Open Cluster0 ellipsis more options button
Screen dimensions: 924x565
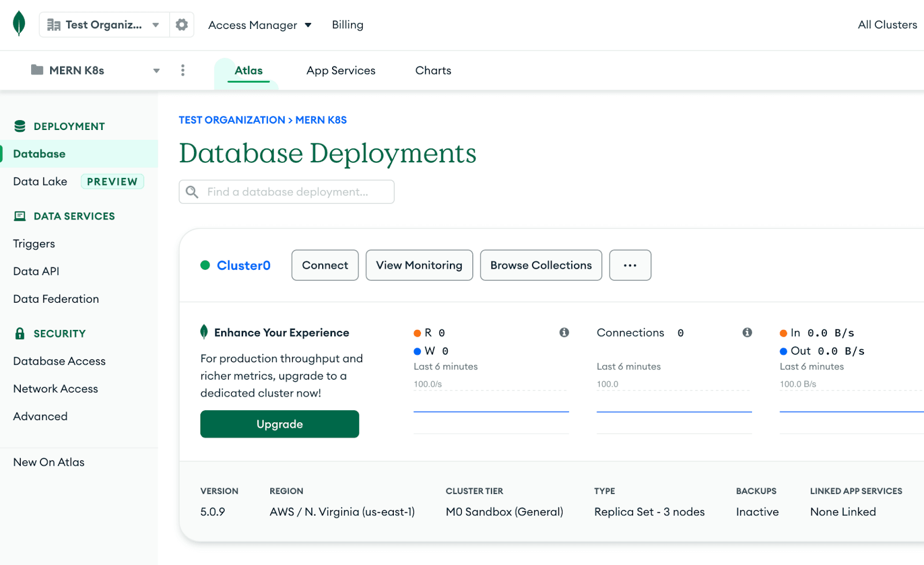[630, 265]
